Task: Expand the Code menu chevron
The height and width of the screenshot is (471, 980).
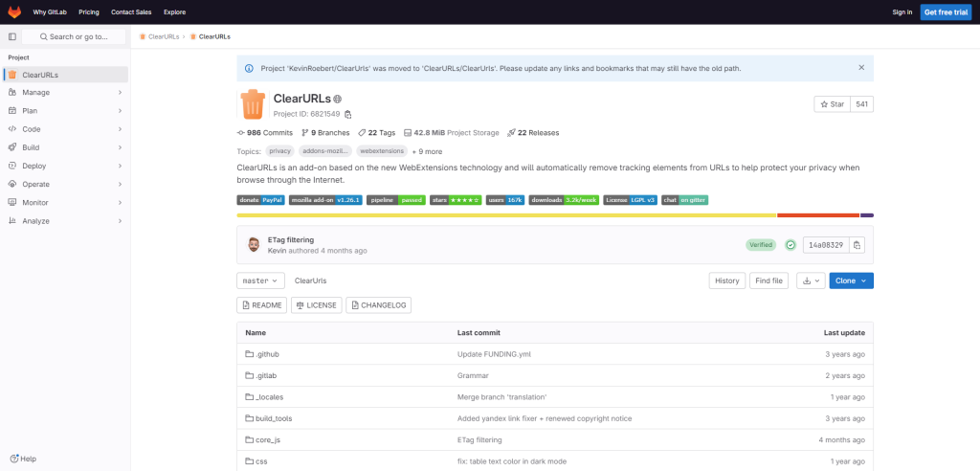Action: pos(120,129)
